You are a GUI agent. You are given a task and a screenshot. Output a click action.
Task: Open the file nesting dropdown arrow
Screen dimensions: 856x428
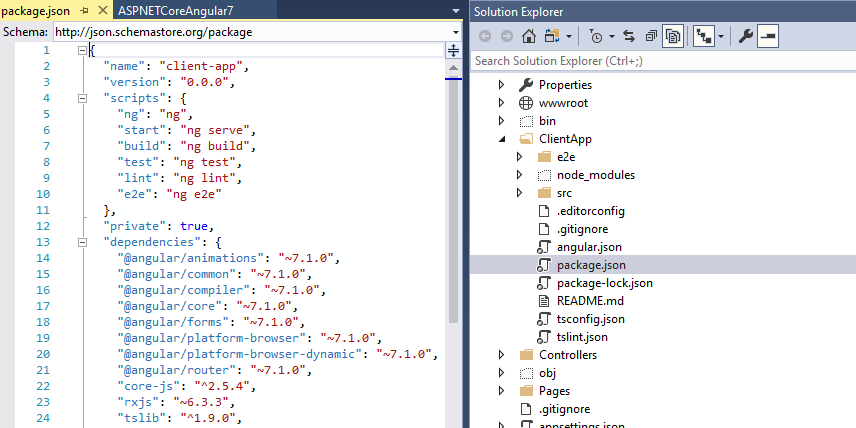point(721,37)
